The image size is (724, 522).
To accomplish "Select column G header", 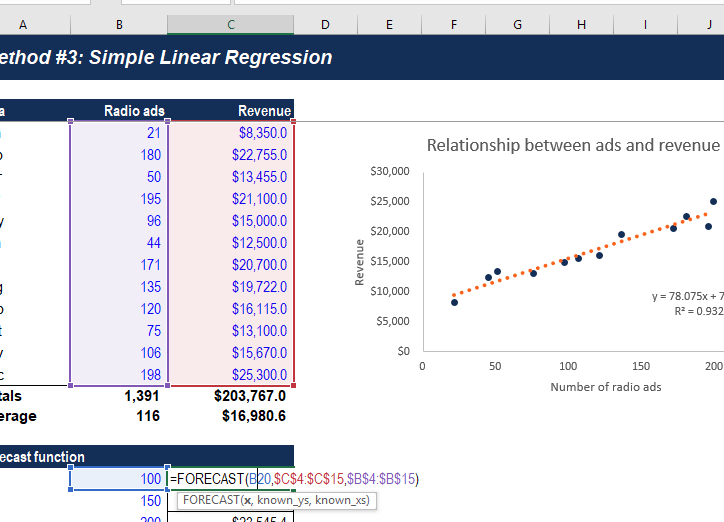I will point(518,24).
